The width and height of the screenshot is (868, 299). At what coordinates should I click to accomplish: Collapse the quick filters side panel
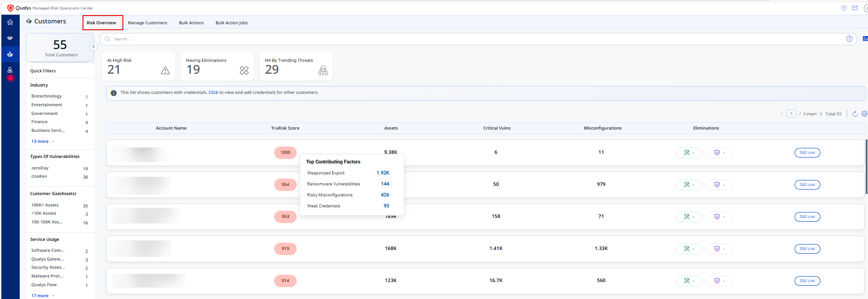point(94,47)
